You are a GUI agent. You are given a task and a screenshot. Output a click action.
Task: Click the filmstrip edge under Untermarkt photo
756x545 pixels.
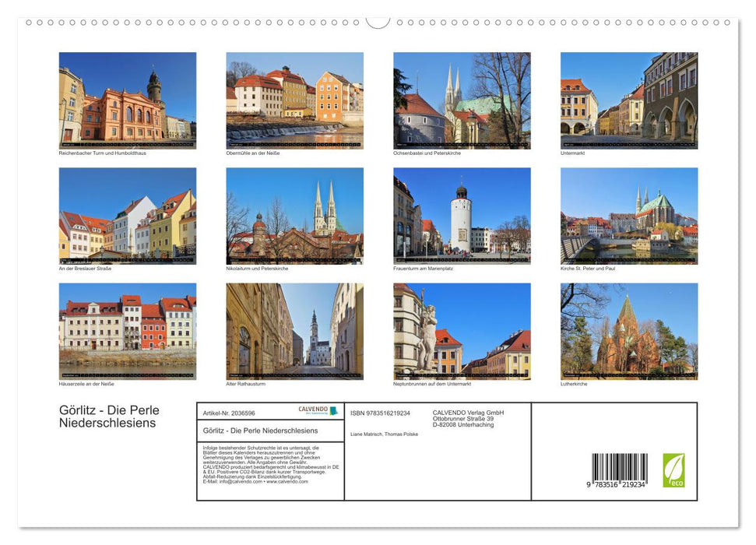tap(630, 143)
